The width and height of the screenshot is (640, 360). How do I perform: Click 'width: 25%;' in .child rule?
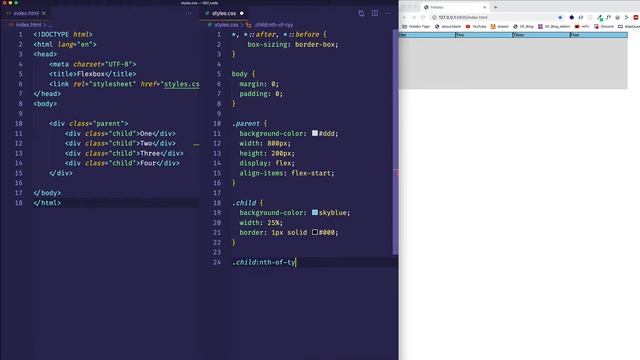coord(261,223)
